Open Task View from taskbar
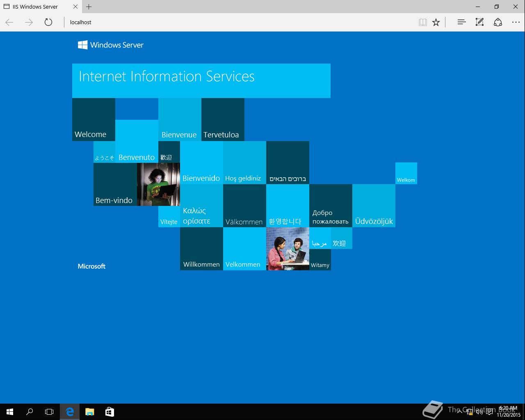525x420 pixels. [49, 412]
